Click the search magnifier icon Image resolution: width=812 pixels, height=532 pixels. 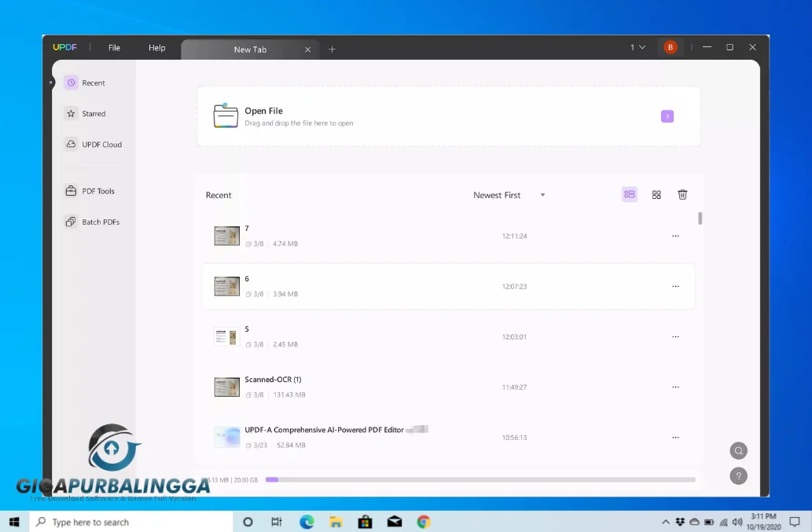click(x=738, y=451)
